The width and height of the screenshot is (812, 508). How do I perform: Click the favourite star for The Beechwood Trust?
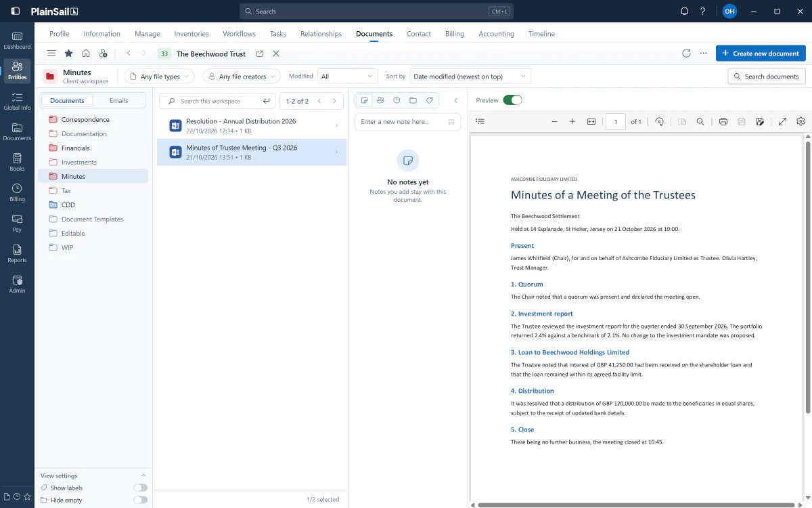click(x=68, y=54)
